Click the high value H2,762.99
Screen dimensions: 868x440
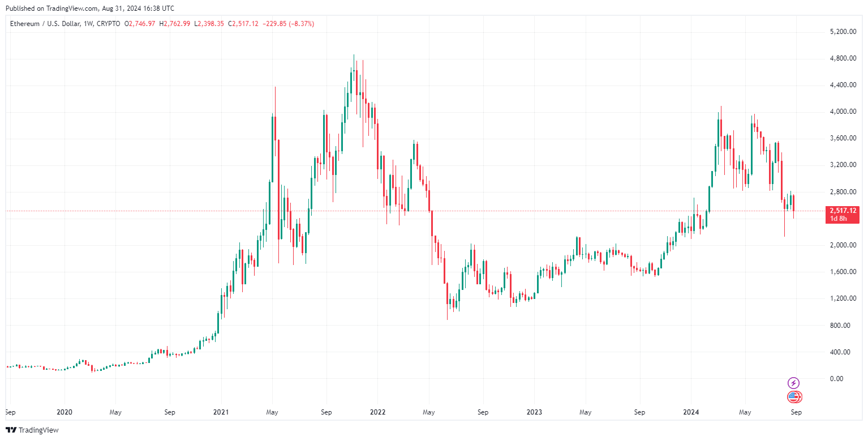click(x=175, y=24)
